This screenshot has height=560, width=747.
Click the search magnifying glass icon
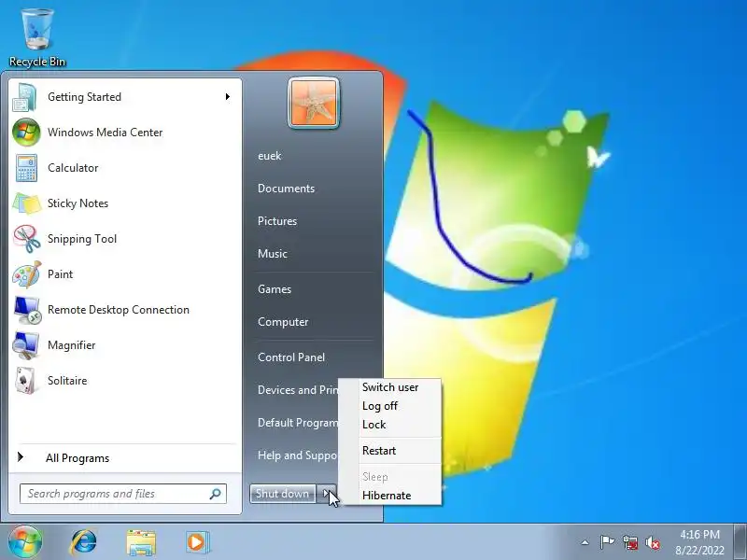[216, 494]
